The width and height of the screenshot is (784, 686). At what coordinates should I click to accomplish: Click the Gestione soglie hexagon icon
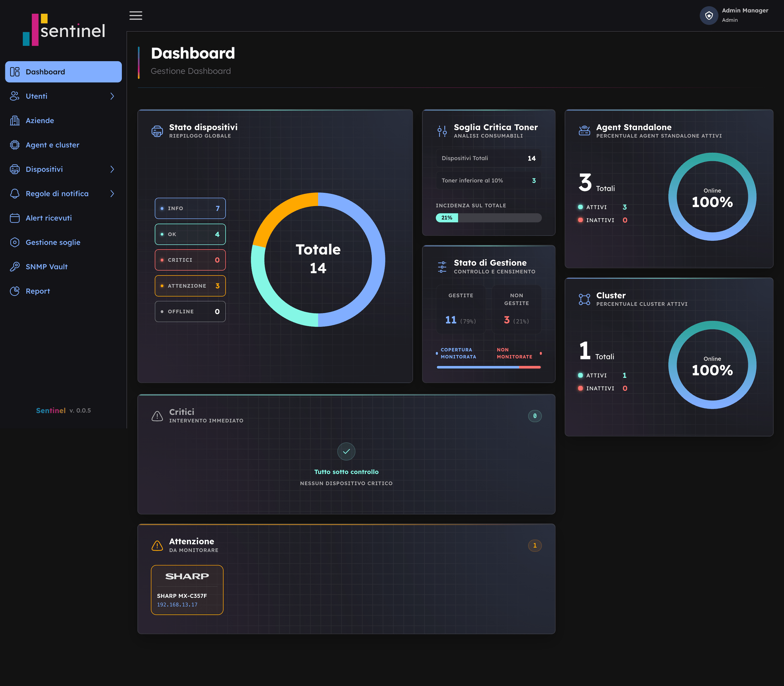15,242
